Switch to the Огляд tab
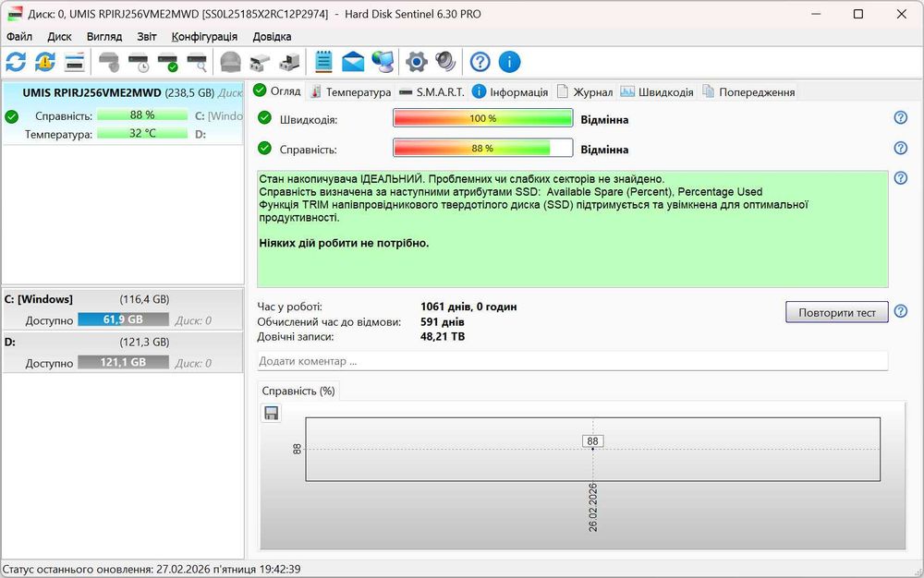924x578 pixels. 277,91
